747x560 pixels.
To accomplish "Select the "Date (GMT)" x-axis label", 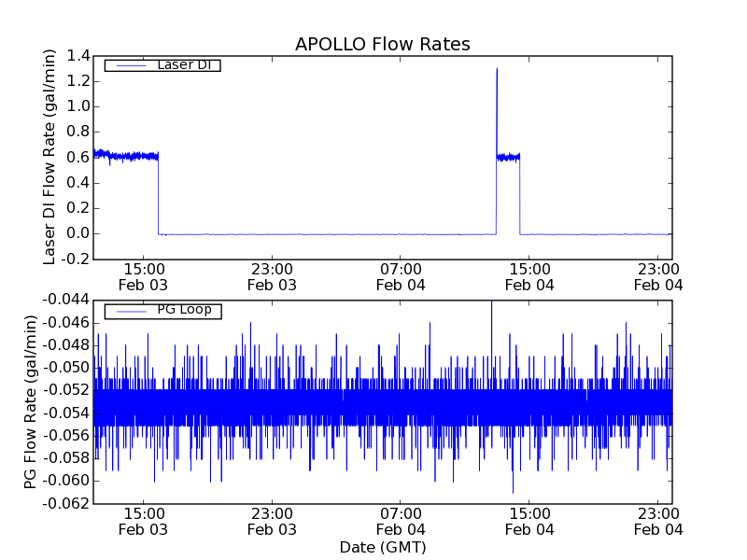I will pyautogui.click(x=383, y=547).
